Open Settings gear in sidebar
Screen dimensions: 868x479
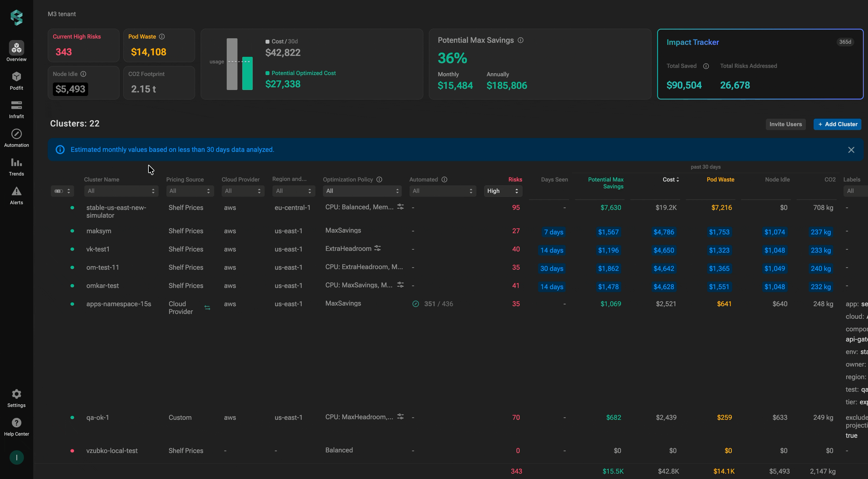coord(16,398)
